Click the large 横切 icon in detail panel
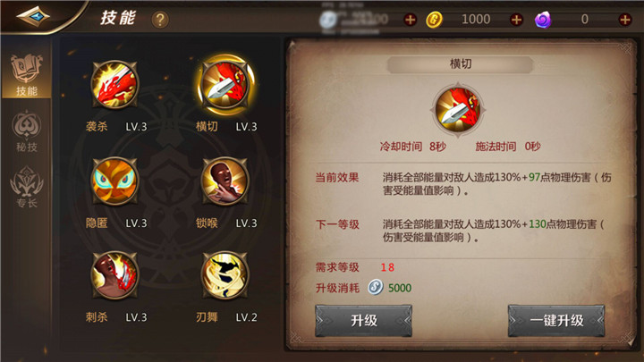 [458, 110]
